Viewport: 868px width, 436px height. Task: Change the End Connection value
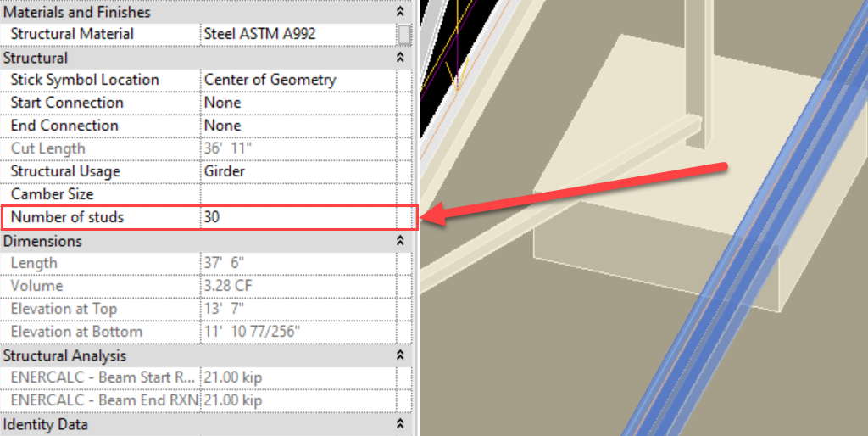click(x=297, y=126)
